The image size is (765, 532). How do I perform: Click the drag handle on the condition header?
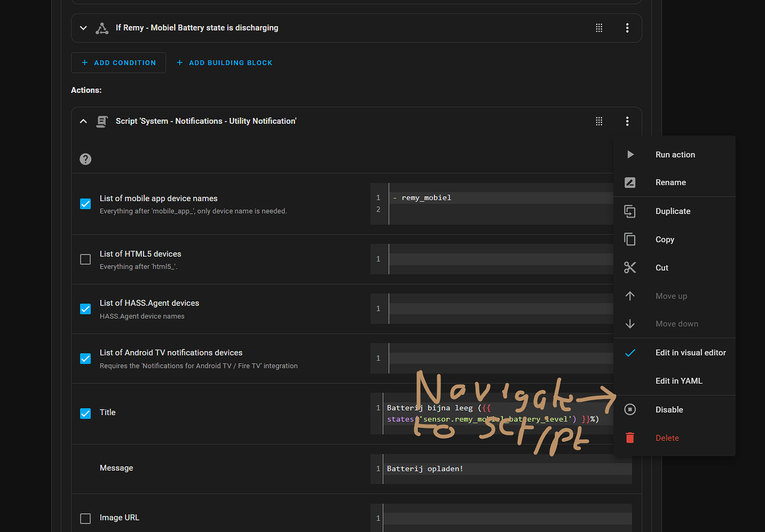(x=599, y=28)
